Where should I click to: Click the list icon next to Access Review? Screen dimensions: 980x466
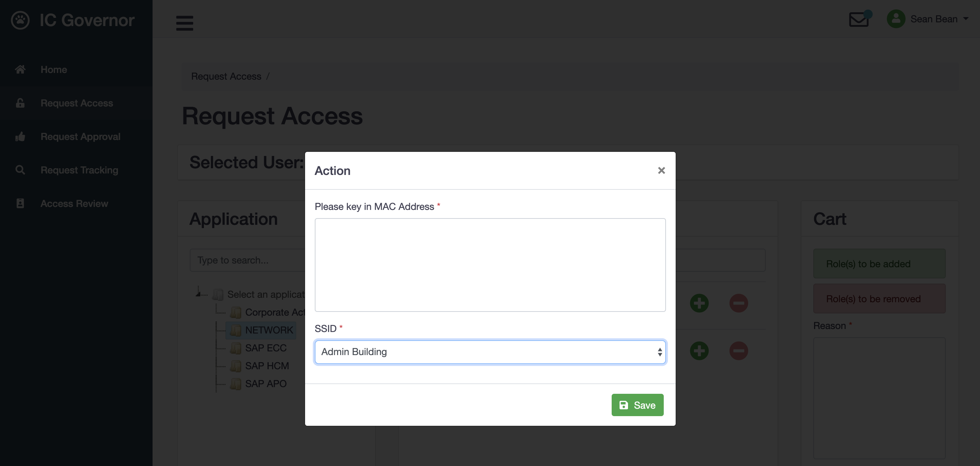(x=20, y=202)
